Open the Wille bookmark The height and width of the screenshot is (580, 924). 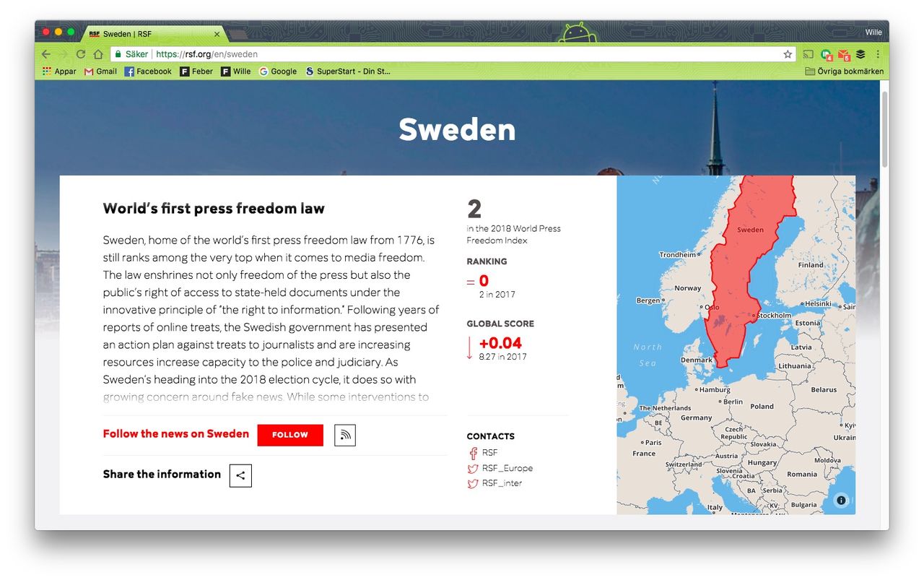click(236, 72)
